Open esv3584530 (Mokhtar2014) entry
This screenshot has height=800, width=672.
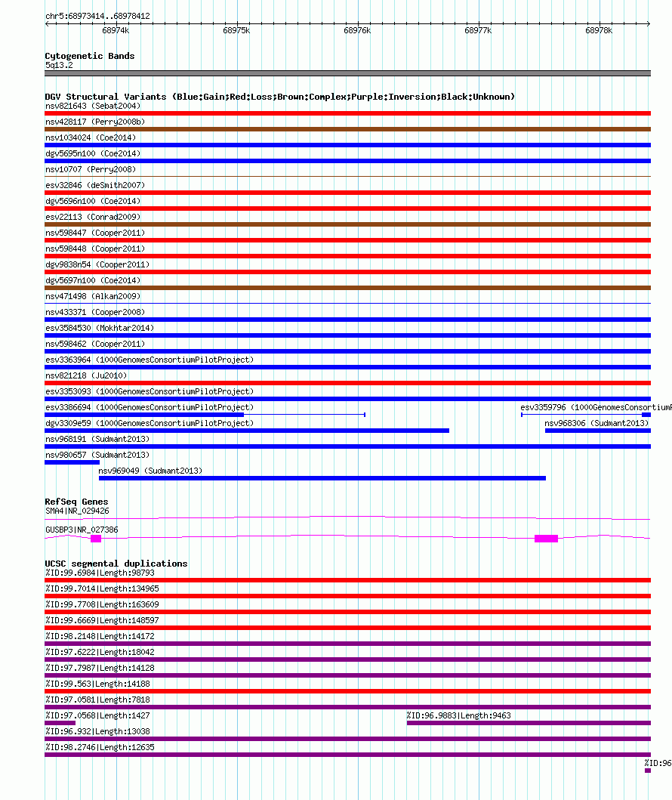coord(100,328)
